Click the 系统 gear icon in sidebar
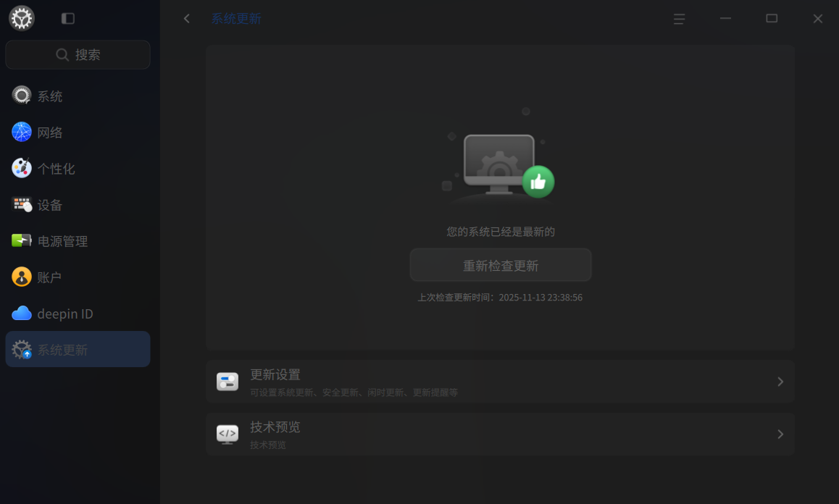 pyautogui.click(x=22, y=96)
